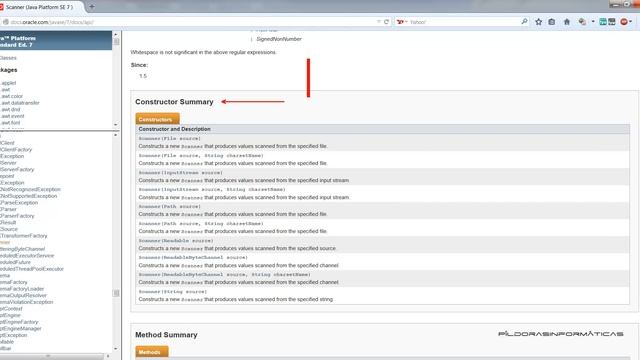
Task: Click the site identity icon in the address bar
Action: click(6, 22)
